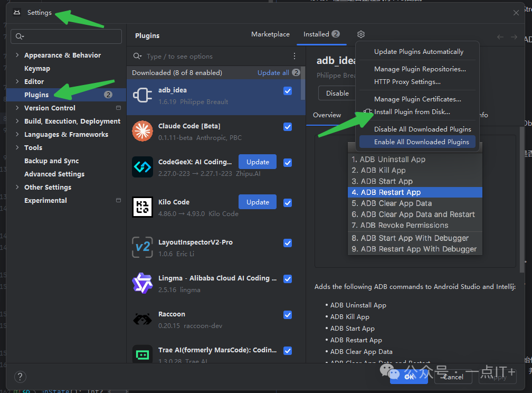Click the navigate forward arrow icon

[514, 36]
